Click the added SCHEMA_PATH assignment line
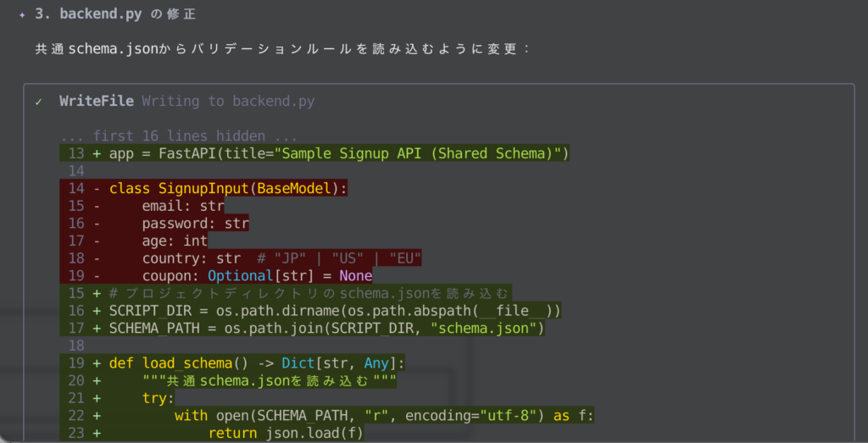 tap(325, 328)
